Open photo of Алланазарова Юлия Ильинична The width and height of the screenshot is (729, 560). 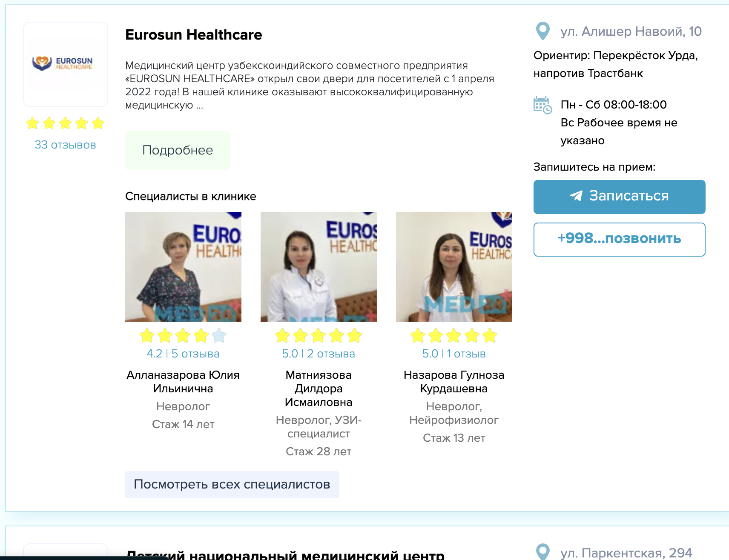pos(183,267)
